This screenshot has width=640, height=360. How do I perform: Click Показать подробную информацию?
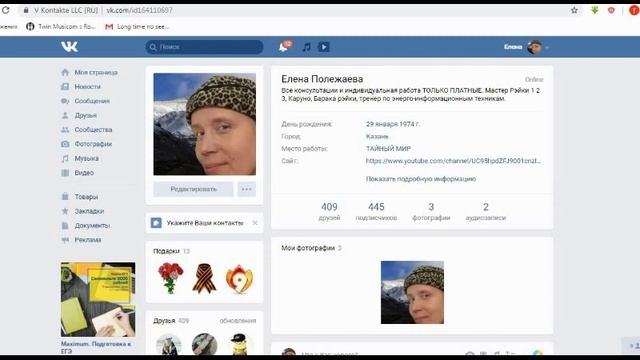tap(421, 179)
